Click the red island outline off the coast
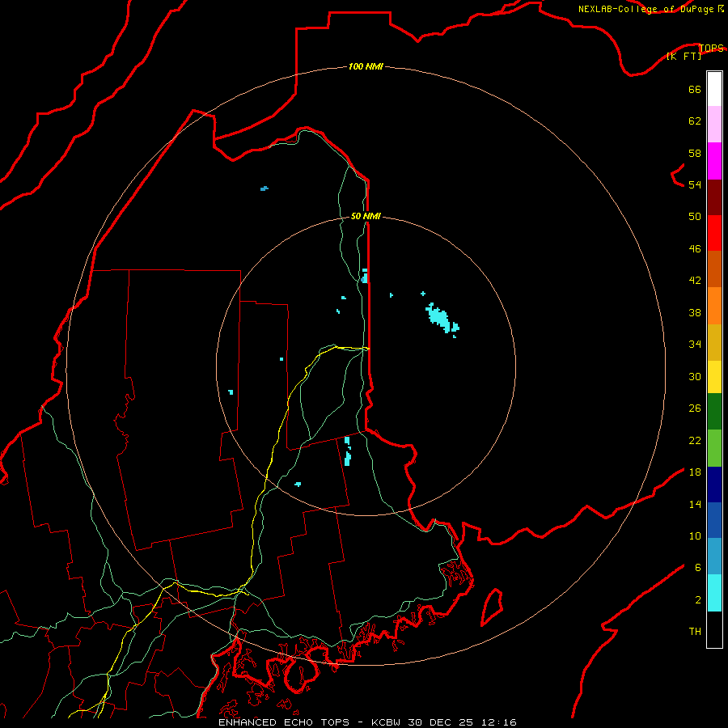This screenshot has height=728, width=728. click(492, 607)
